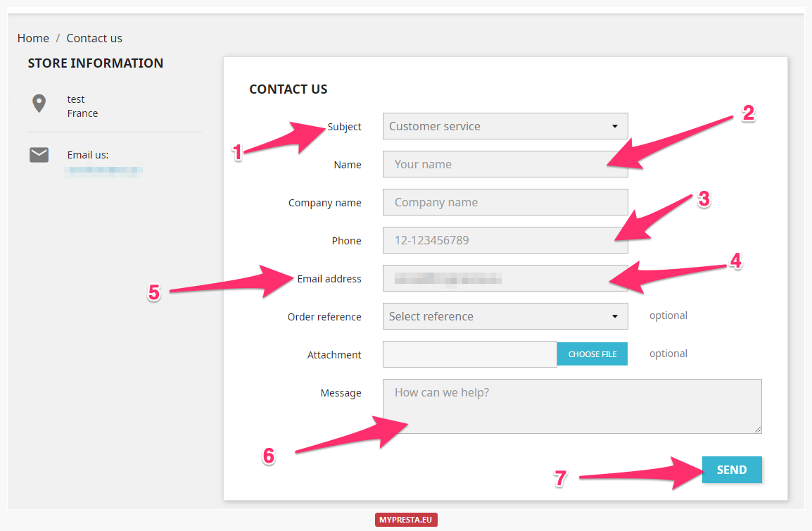Click the Message box resize handle
The width and height of the screenshot is (812, 531).
click(759, 430)
